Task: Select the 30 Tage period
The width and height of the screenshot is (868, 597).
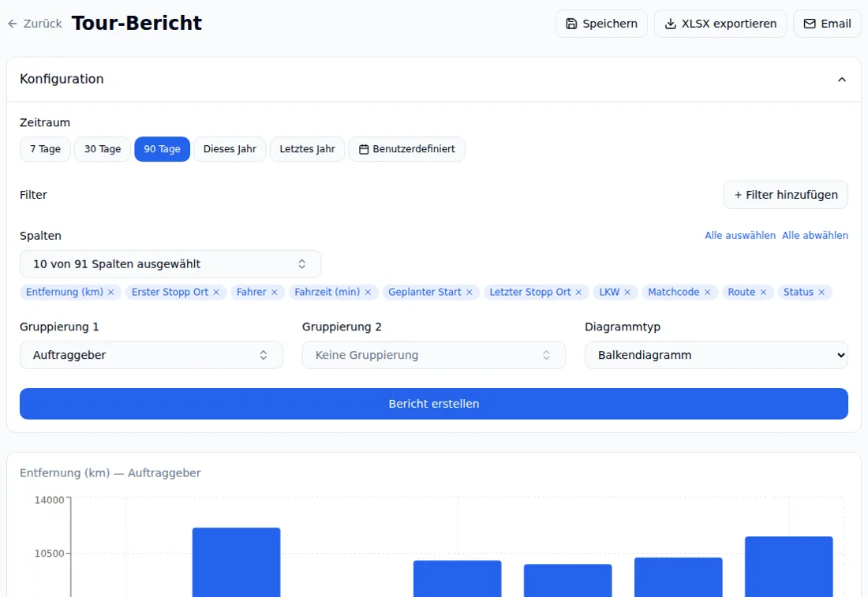Action: (x=103, y=149)
